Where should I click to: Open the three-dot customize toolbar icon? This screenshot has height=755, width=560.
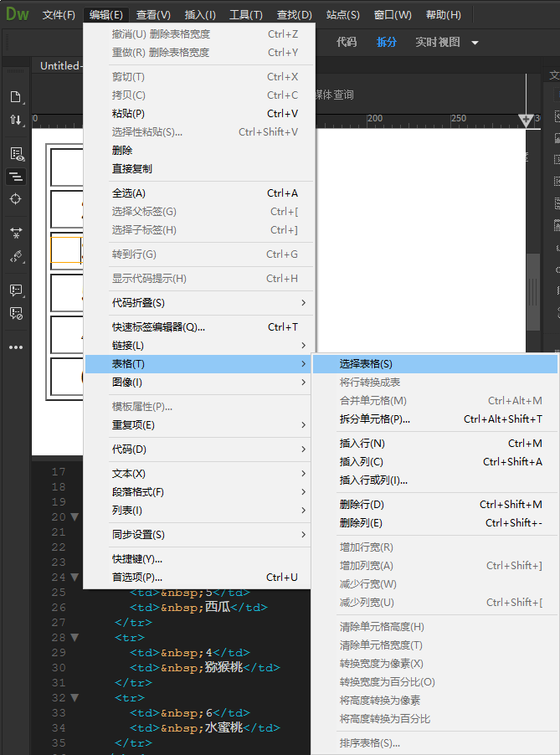(x=15, y=347)
